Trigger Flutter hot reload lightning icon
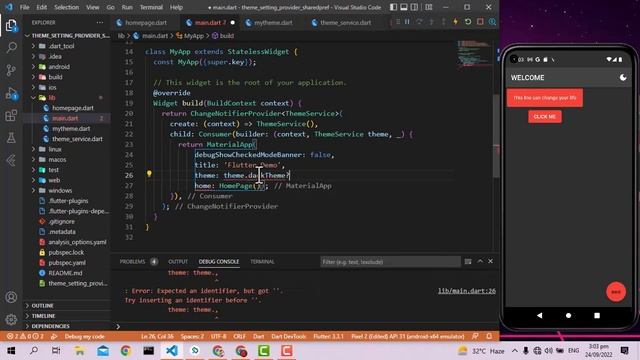The width and height of the screenshot is (640, 360). pyautogui.click(x=456, y=22)
